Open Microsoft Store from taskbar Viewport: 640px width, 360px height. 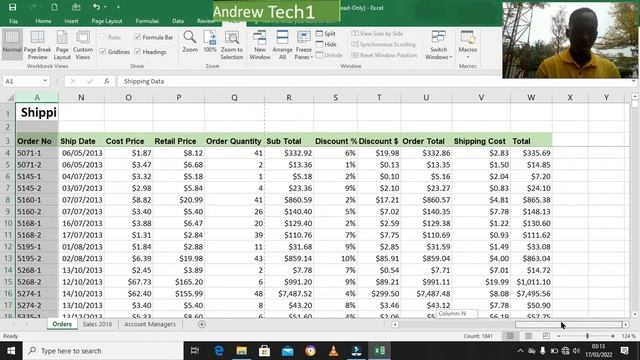point(264,351)
